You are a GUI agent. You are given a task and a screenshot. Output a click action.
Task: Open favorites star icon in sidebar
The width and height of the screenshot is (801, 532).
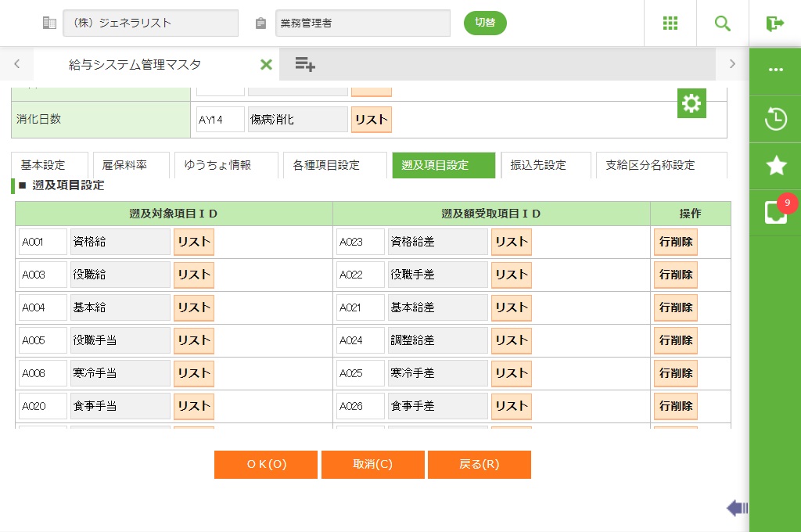775,165
